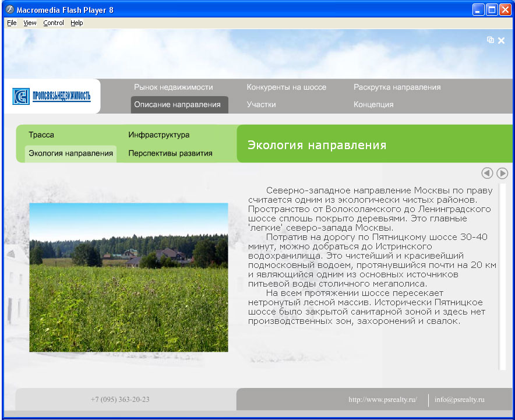Open the Инфраструктура subsection
This screenshot has height=420, width=515.
[159, 135]
